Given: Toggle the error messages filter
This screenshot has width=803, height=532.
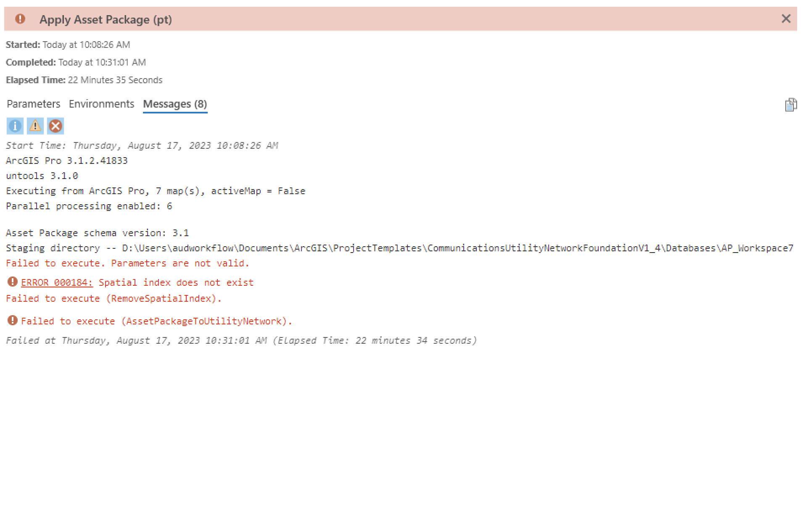Looking at the screenshot, I should coord(55,126).
